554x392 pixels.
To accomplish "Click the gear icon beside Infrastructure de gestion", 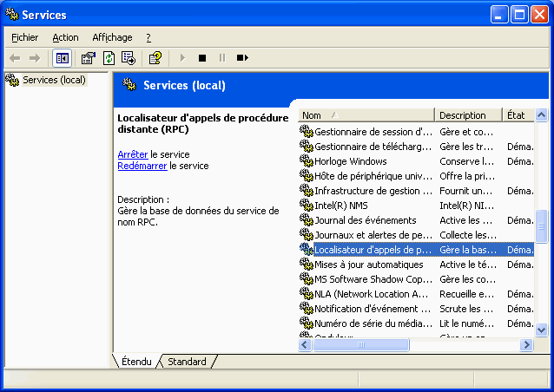I will tap(307, 190).
